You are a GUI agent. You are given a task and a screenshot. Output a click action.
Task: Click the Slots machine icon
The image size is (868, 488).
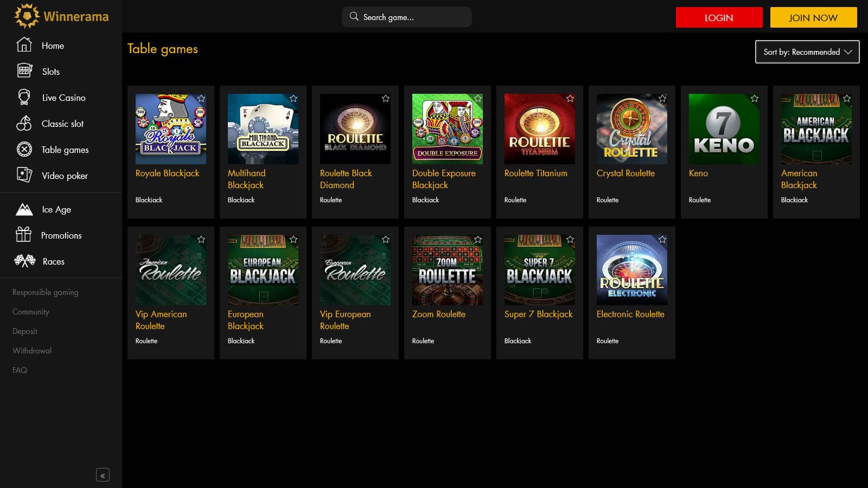point(24,70)
